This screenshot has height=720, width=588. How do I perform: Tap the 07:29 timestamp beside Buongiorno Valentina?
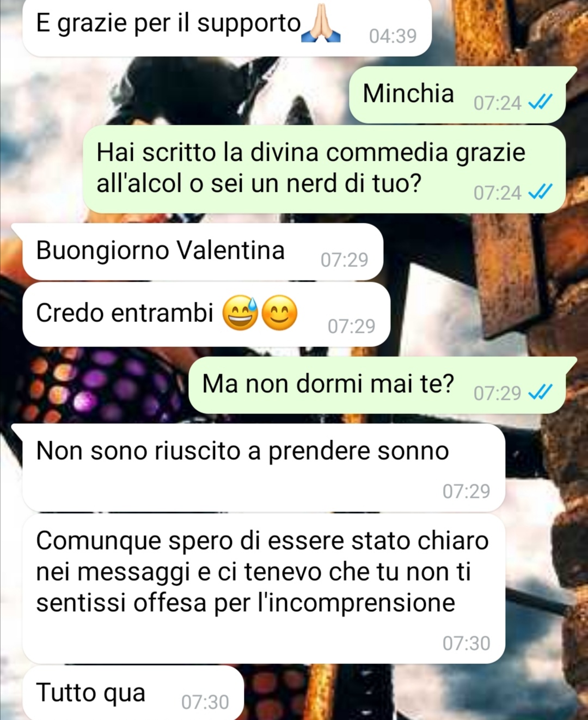pyautogui.click(x=344, y=260)
